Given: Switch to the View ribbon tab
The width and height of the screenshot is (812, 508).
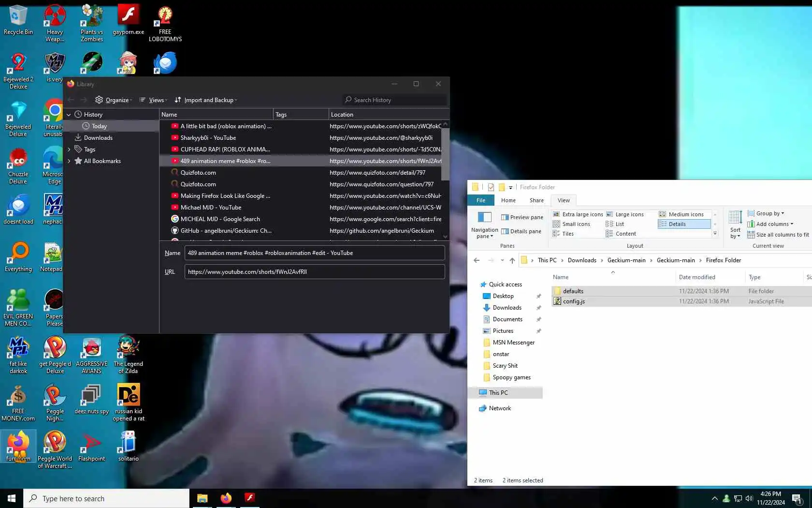Looking at the screenshot, I should click(564, 200).
